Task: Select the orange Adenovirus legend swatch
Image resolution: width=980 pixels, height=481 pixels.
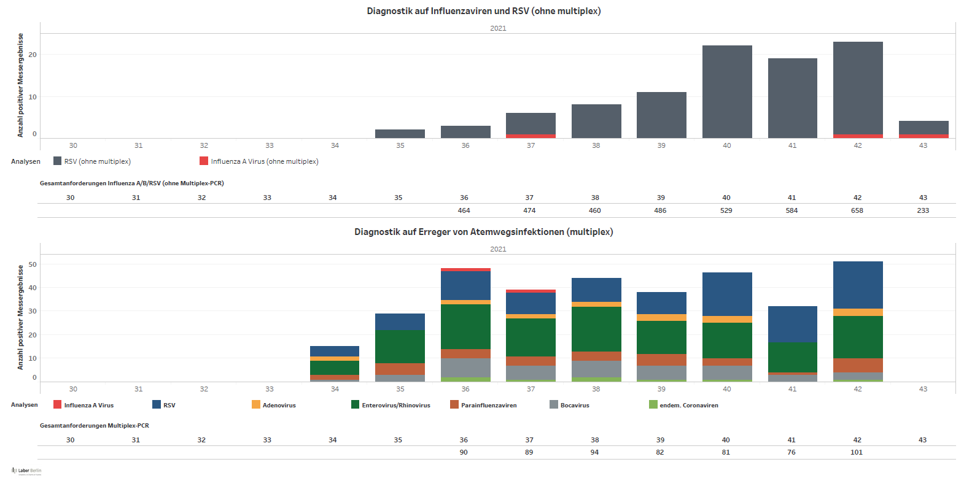Action: coord(256,405)
